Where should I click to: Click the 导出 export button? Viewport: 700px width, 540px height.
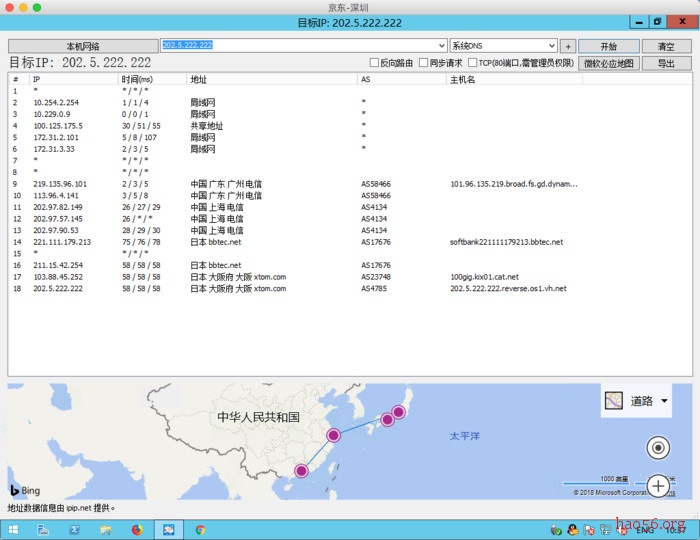click(x=666, y=63)
